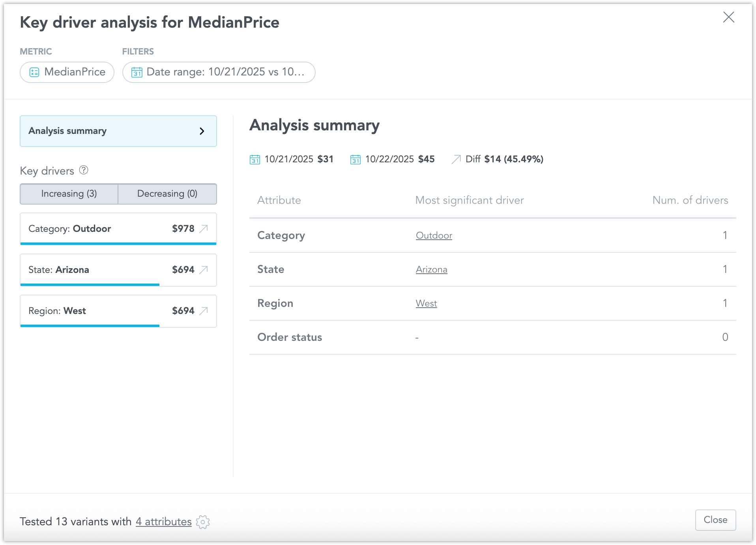Select the Category: Outdoor driver card

coord(99,229)
